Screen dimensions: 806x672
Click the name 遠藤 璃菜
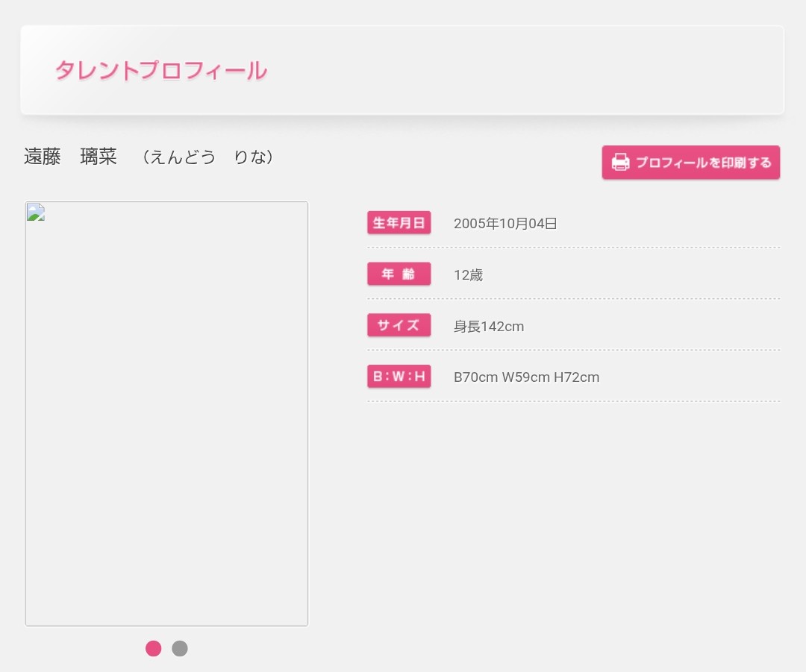tap(71, 157)
